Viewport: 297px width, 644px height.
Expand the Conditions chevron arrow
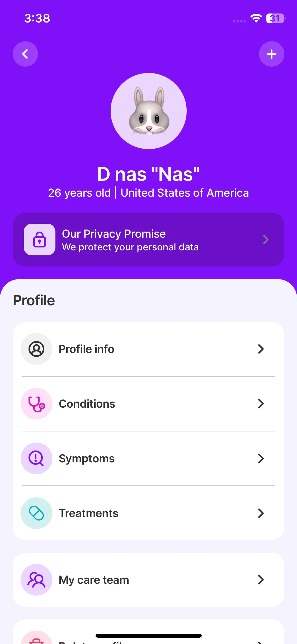[x=261, y=404]
